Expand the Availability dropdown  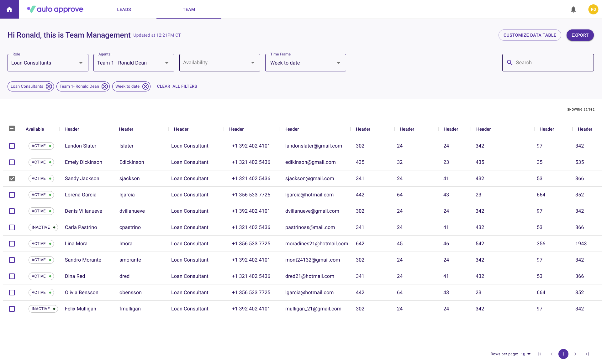[x=219, y=63]
